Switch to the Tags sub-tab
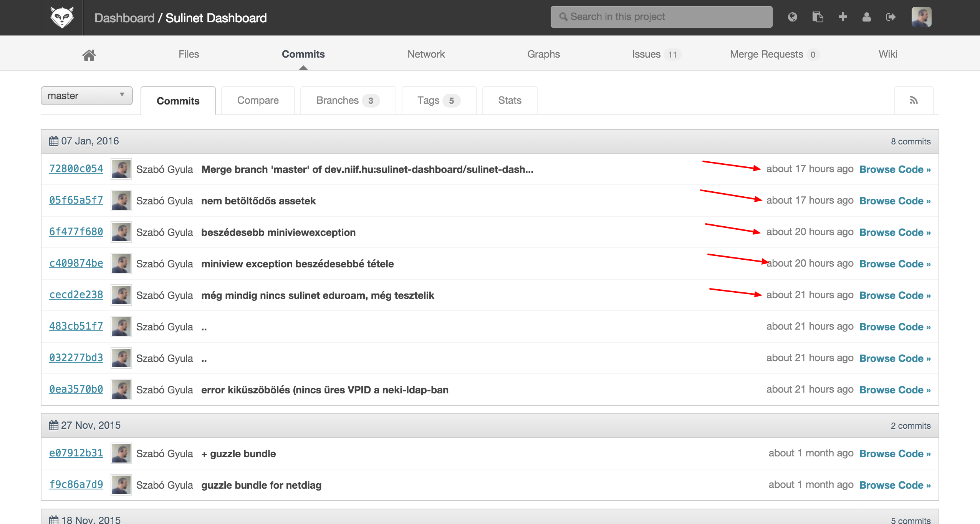This screenshot has width=980, height=524. pos(439,100)
